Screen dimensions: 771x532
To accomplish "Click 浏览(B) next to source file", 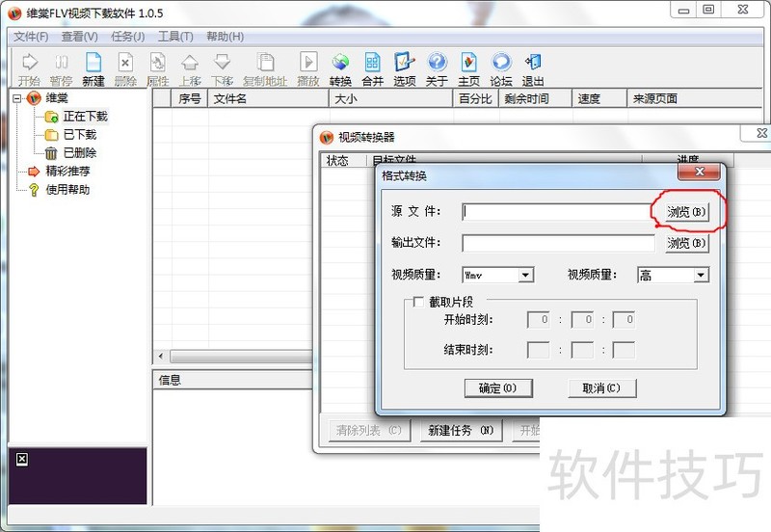I will [x=686, y=212].
